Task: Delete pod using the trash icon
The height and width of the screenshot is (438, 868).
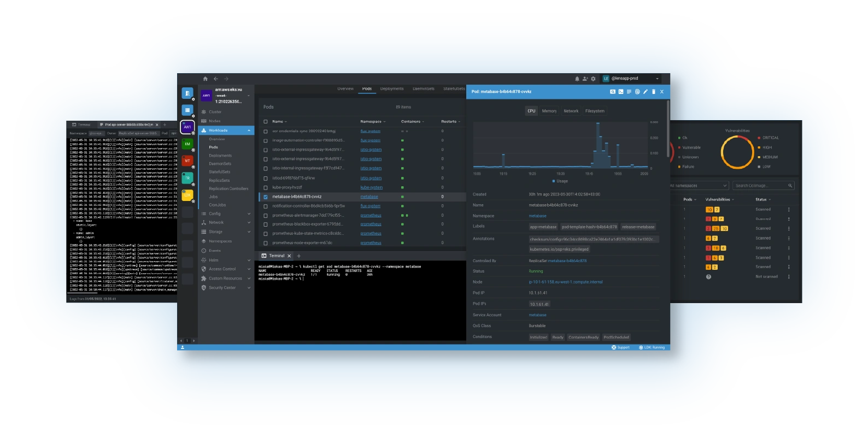Action: (x=653, y=92)
